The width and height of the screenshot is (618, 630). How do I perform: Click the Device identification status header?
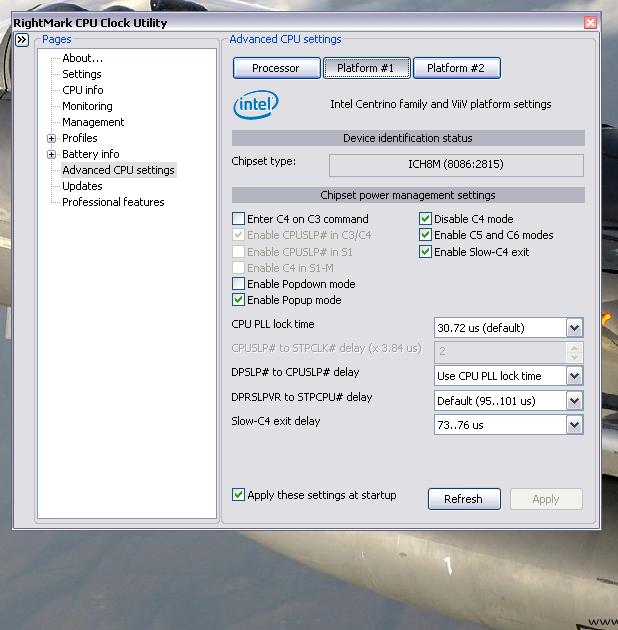click(x=408, y=138)
